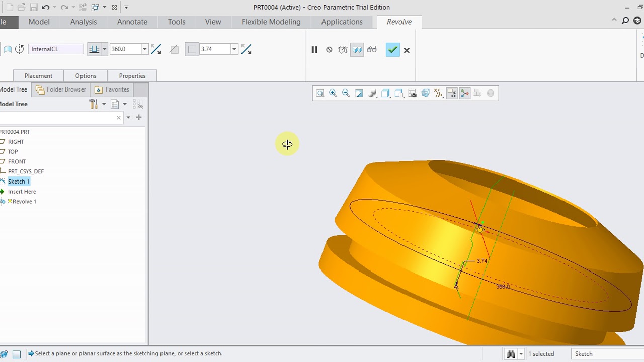The height and width of the screenshot is (362, 644).
Task: Open the Folder Browser tab
Action: [x=61, y=89]
